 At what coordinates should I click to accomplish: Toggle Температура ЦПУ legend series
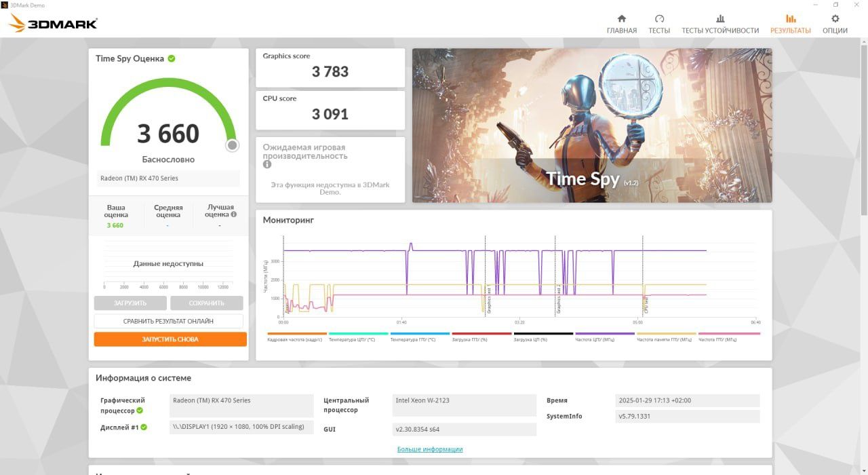358,337
